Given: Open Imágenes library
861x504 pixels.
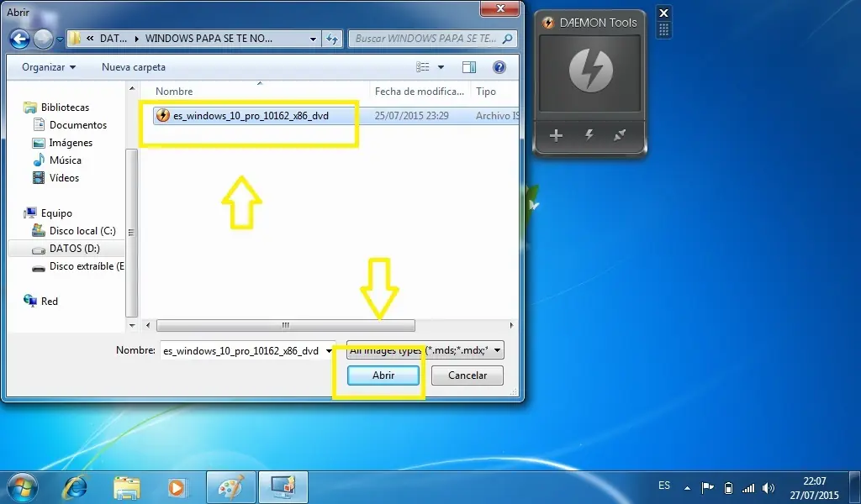Looking at the screenshot, I should click(71, 143).
